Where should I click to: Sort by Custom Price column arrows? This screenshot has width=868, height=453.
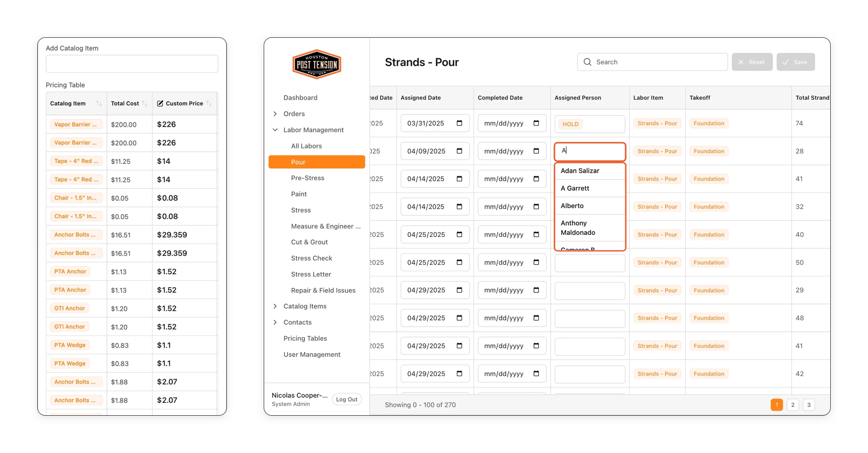point(209,103)
